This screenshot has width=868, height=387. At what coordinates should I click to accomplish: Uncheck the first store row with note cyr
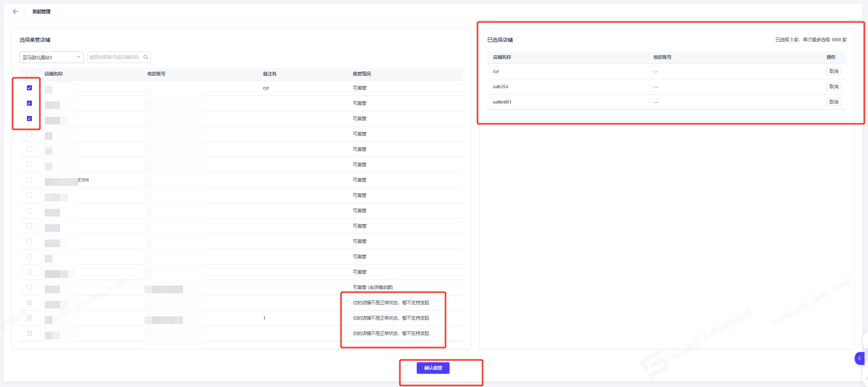(29, 88)
